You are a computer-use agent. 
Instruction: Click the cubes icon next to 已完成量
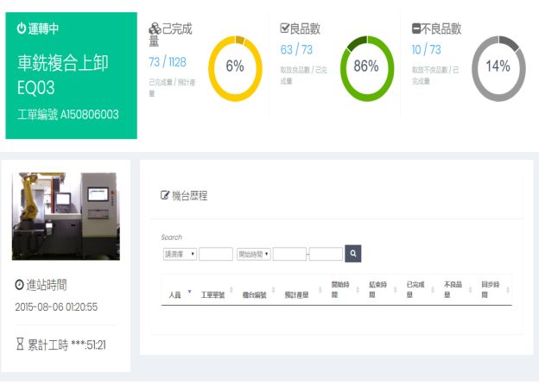pos(155,28)
